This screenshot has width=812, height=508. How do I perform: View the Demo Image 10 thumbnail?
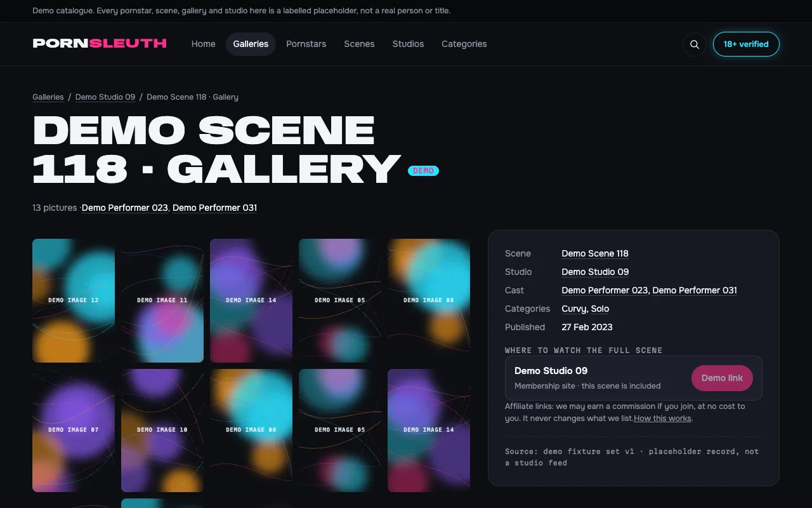[162, 431]
